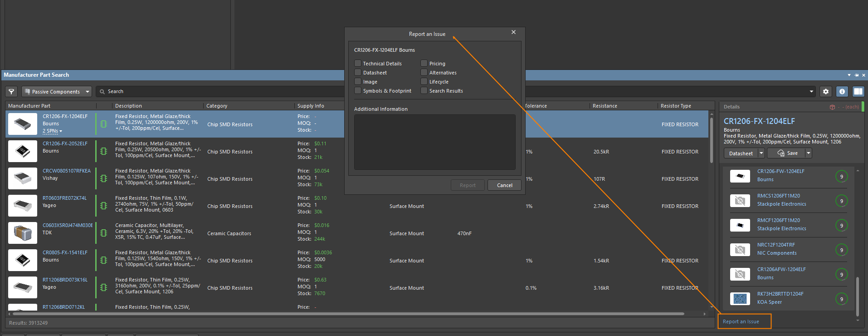Click the green component icon for CRCW0805107RFKEA
The width and height of the screenshot is (868, 336).
click(104, 178)
